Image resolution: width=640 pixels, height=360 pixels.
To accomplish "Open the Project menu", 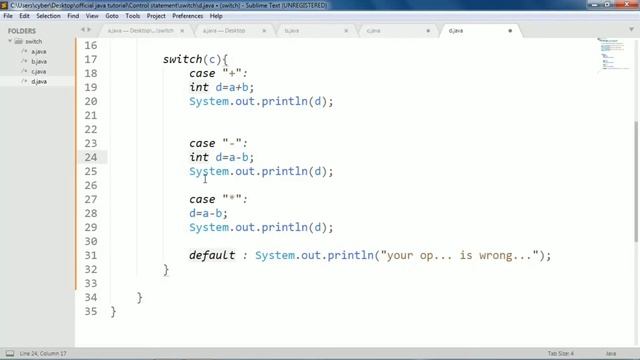I will [x=156, y=16].
